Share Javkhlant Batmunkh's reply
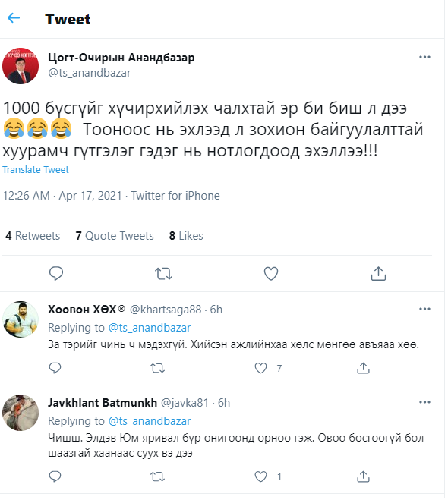The image size is (448, 500). tap(363, 476)
